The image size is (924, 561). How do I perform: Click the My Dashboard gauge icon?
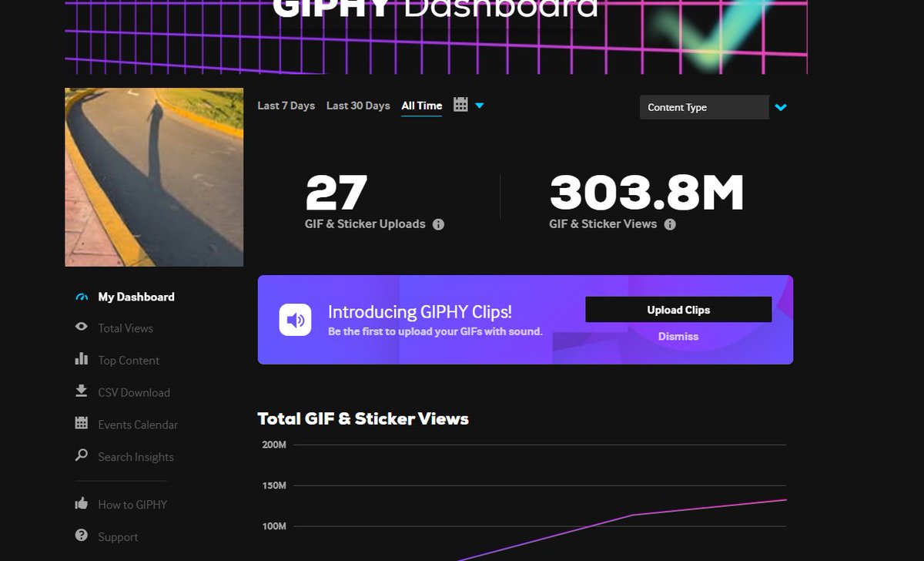click(x=82, y=297)
